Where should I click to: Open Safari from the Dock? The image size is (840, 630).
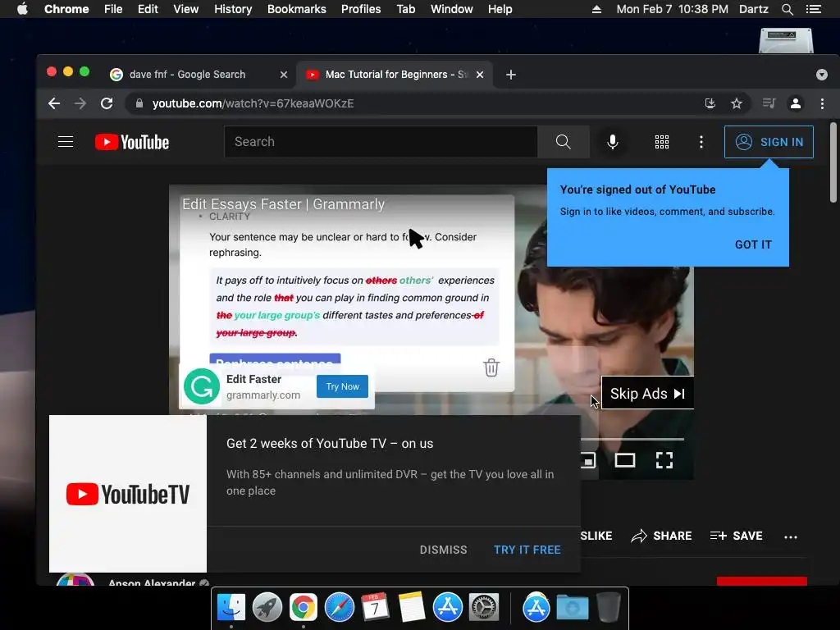[339, 608]
